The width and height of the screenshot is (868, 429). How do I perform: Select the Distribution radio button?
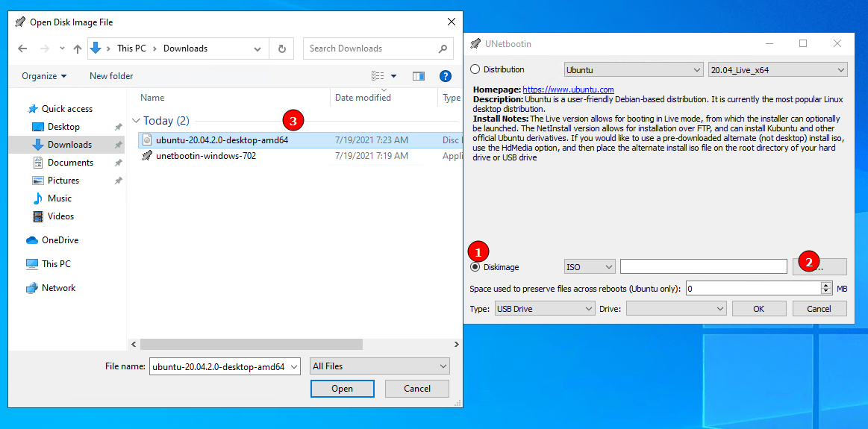475,69
